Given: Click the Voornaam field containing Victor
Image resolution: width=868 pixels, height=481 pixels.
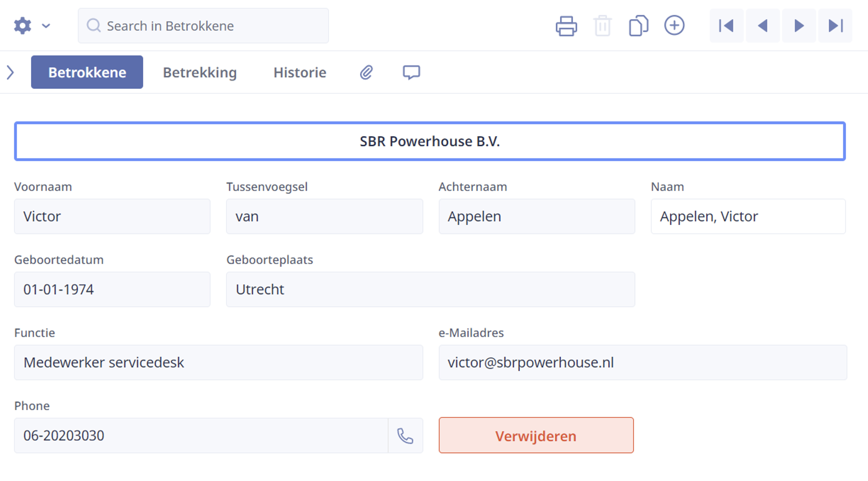Looking at the screenshot, I should 112,216.
